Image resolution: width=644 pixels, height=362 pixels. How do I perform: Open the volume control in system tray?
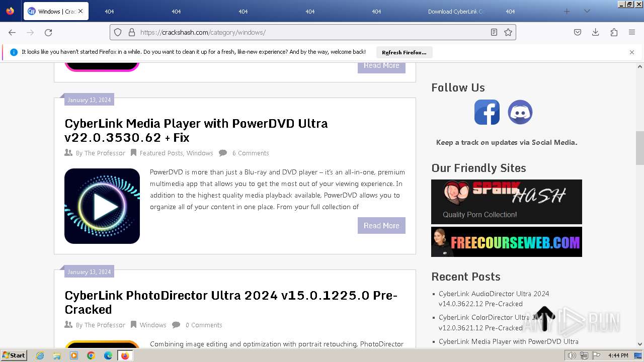point(572,355)
